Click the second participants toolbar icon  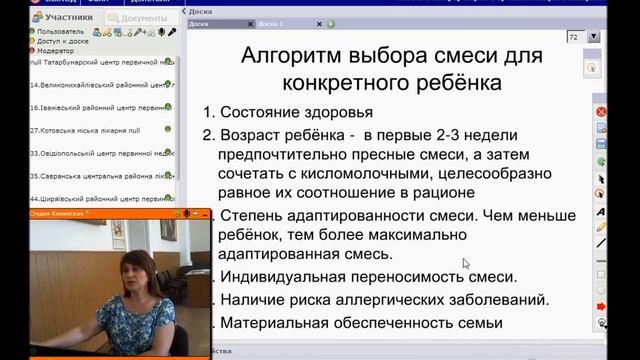(107, 32)
